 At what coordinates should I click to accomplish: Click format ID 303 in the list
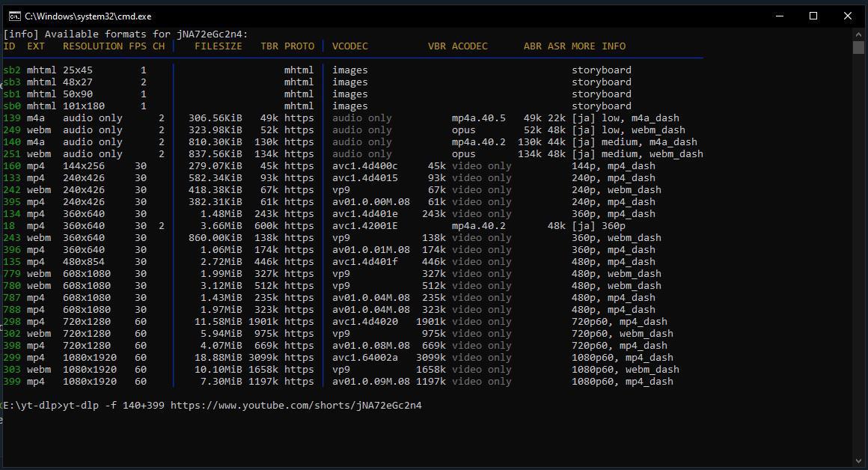(x=12, y=370)
